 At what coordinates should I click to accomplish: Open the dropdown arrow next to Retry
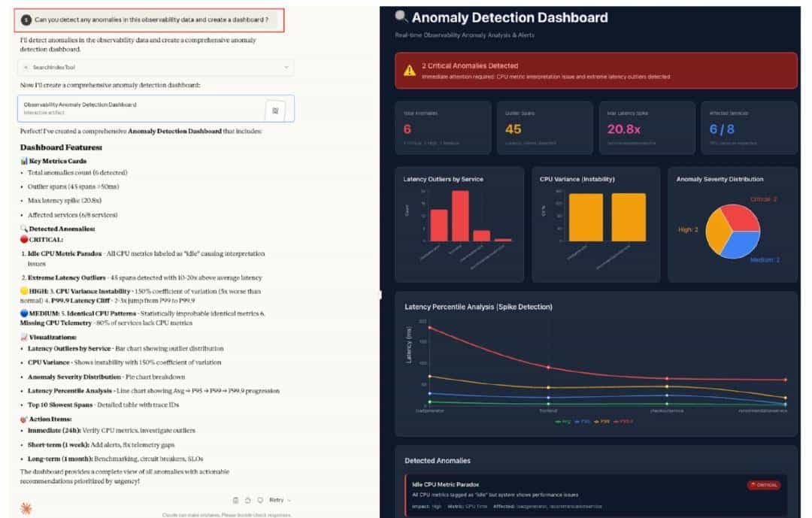coord(289,500)
